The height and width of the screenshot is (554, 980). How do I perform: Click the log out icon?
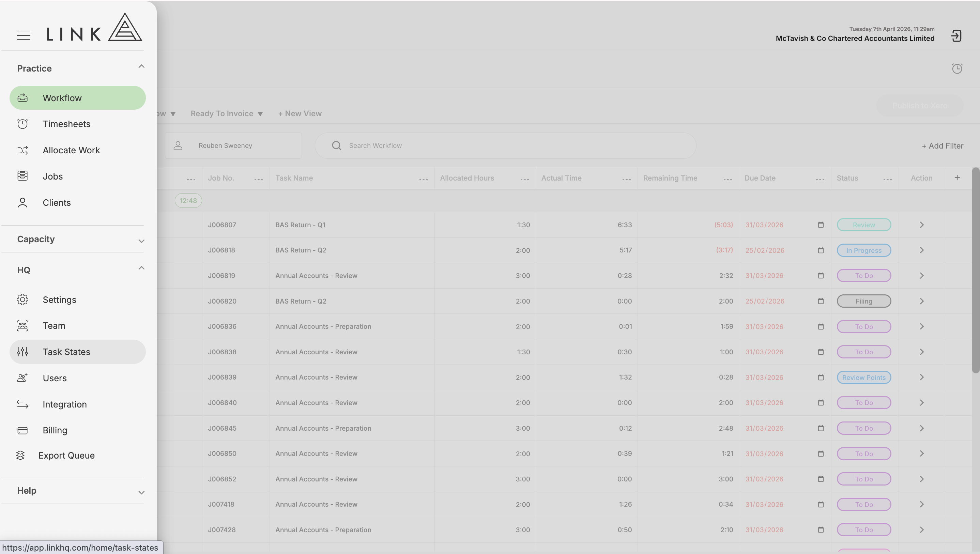click(x=956, y=36)
